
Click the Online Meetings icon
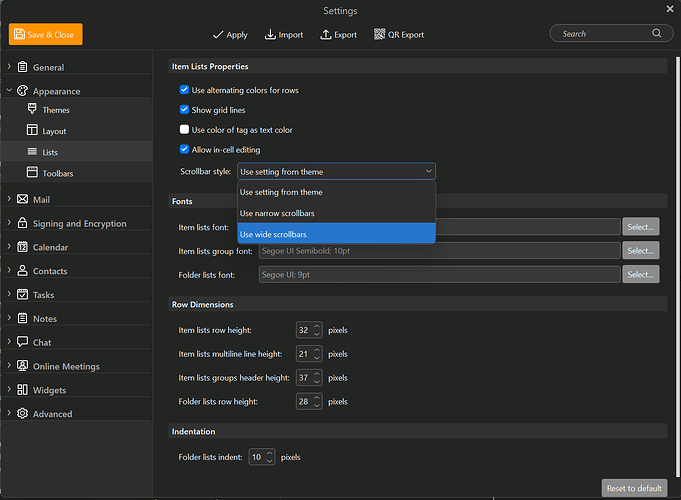click(x=22, y=366)
